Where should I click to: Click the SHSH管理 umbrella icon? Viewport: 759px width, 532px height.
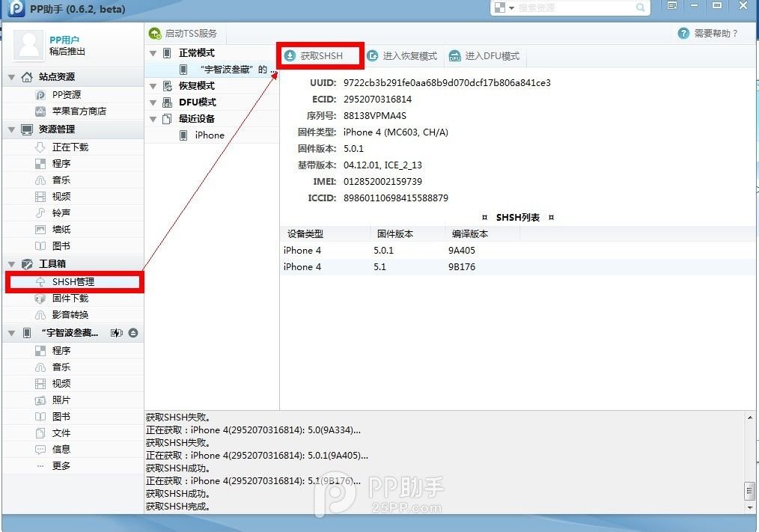pos(40,282)
